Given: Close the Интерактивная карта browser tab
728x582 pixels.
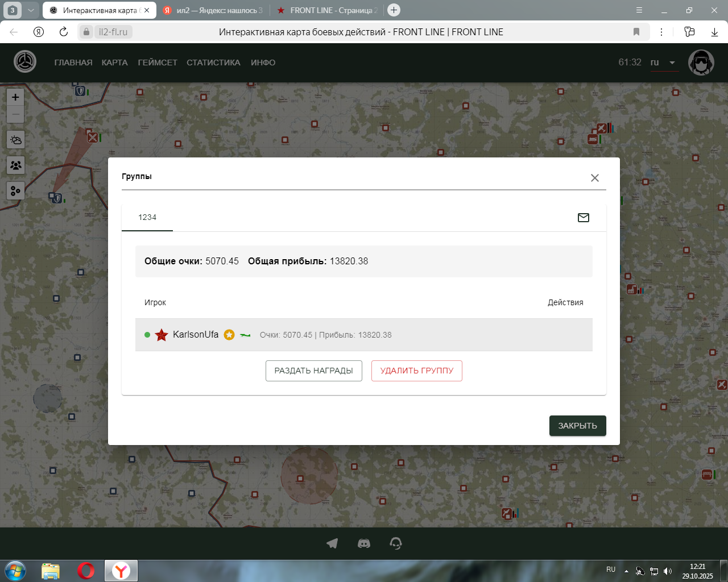Looking at the screenshot, I should click(146, 10).
